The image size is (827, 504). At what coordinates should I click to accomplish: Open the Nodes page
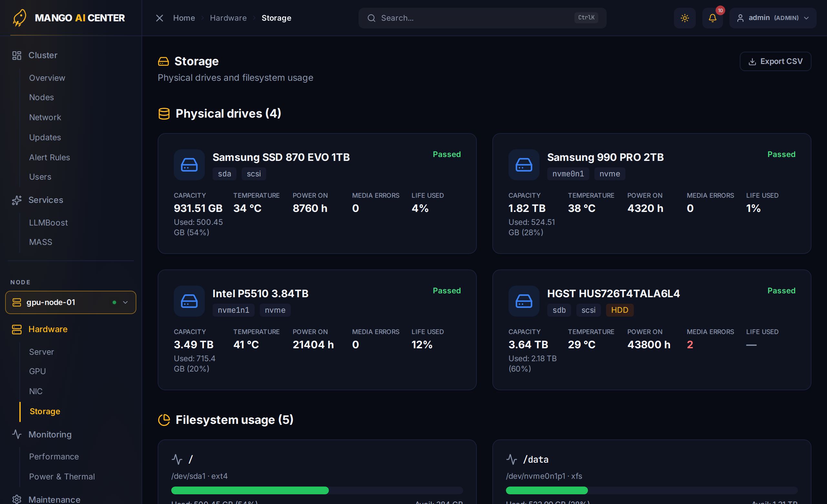click(41, 97)
